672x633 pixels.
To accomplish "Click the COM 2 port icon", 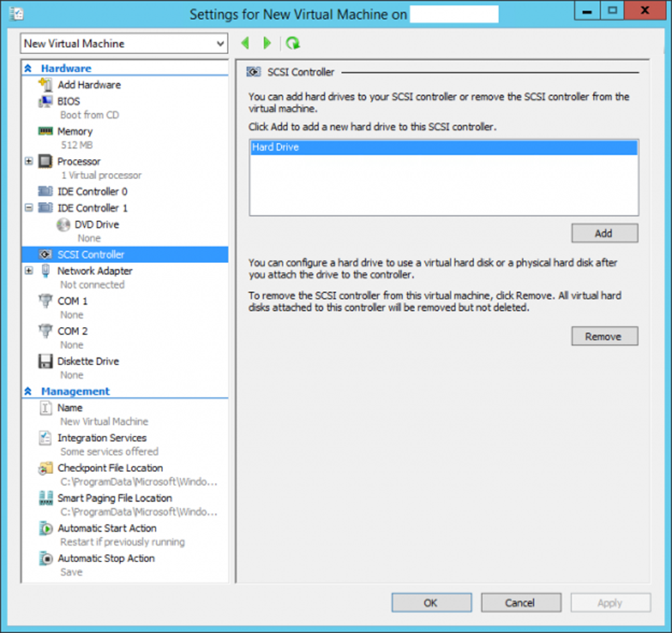I will tap(45, 331).
